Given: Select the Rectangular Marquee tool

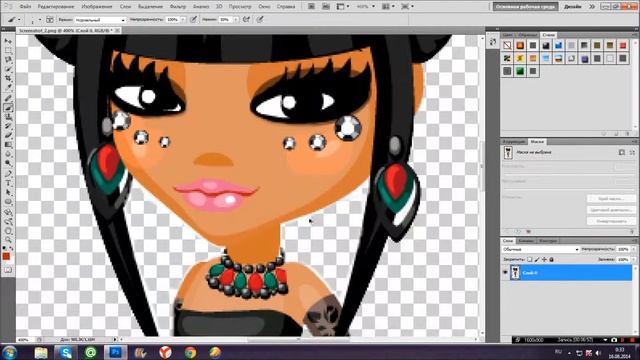Looking at the screenshot, I should click(8, 51).
